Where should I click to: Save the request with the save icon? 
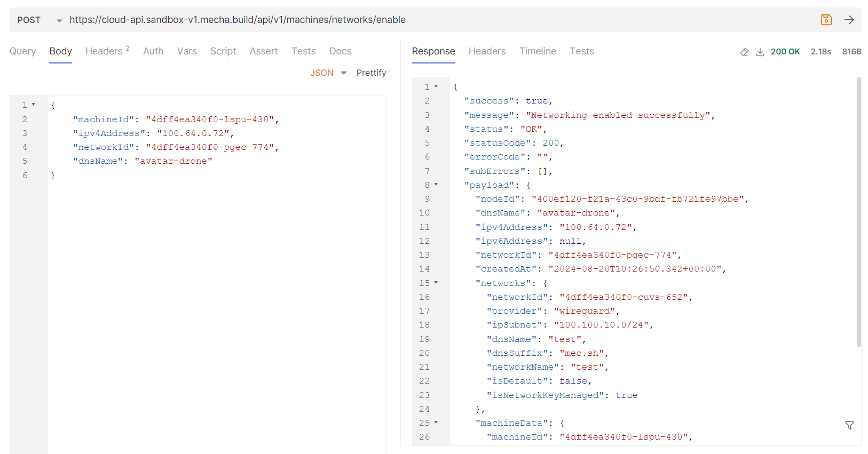(826, 20)
